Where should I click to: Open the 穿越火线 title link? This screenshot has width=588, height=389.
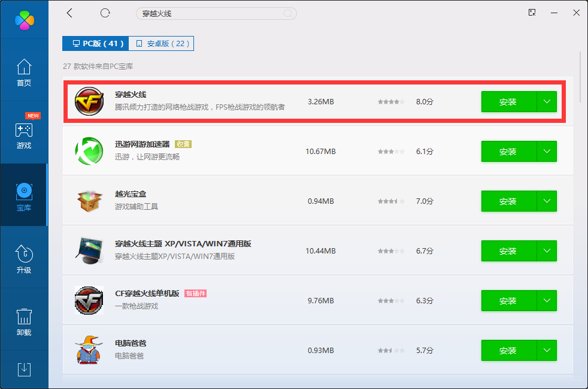click(131, 95)
